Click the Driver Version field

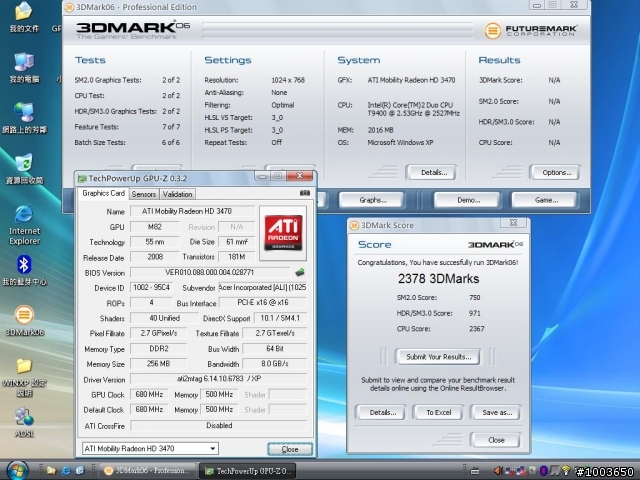pyautogui.click(x=218, y=379)
